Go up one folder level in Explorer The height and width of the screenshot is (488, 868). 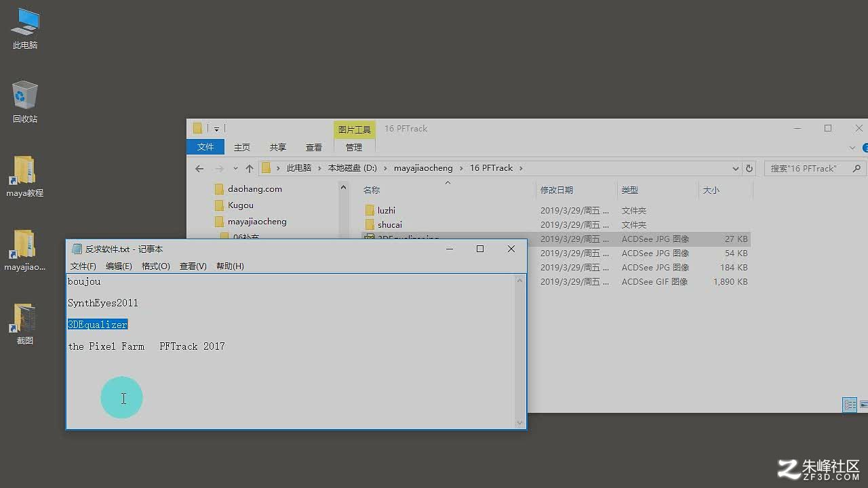250,168
